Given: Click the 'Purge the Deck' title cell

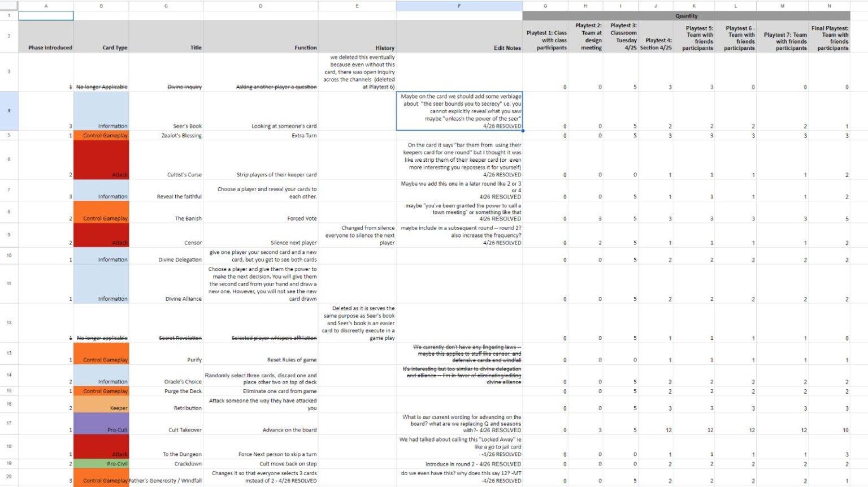Looking at the screenshot, I should [x=166, y=391].
